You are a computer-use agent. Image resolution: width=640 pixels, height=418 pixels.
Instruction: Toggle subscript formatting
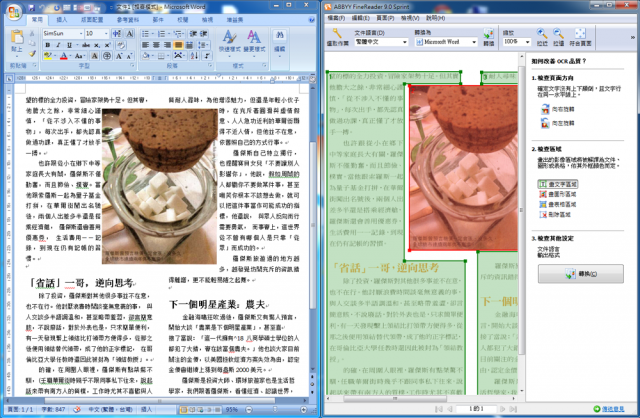[x=97, y=45]
